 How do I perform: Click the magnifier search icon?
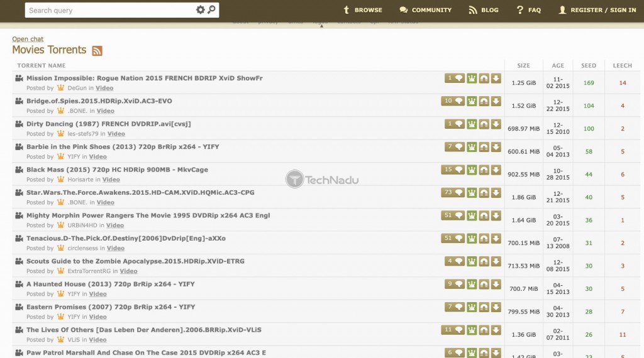pyautogui.click(x=211, y=9)
